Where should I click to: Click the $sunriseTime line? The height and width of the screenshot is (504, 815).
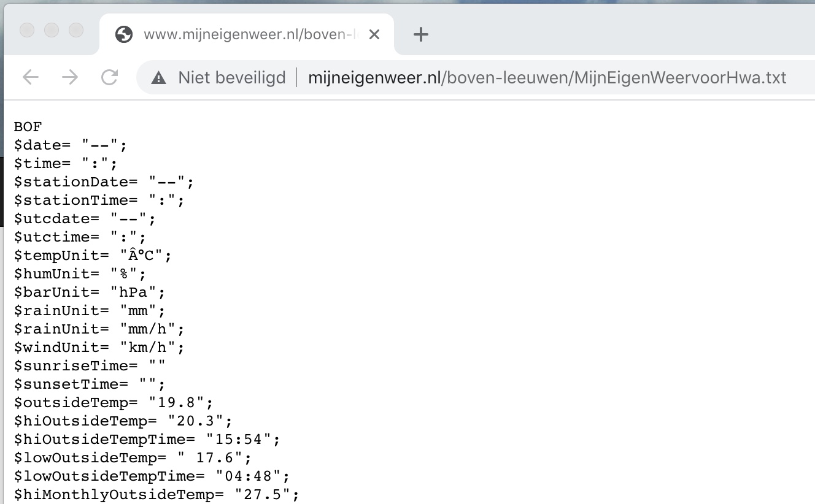(x=90, y=366)
